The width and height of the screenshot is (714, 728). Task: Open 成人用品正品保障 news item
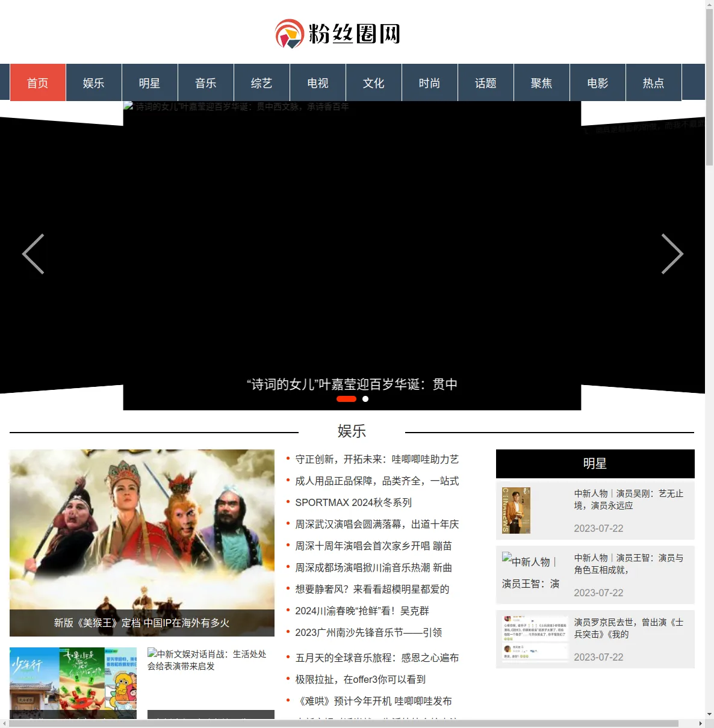point(377,481)
